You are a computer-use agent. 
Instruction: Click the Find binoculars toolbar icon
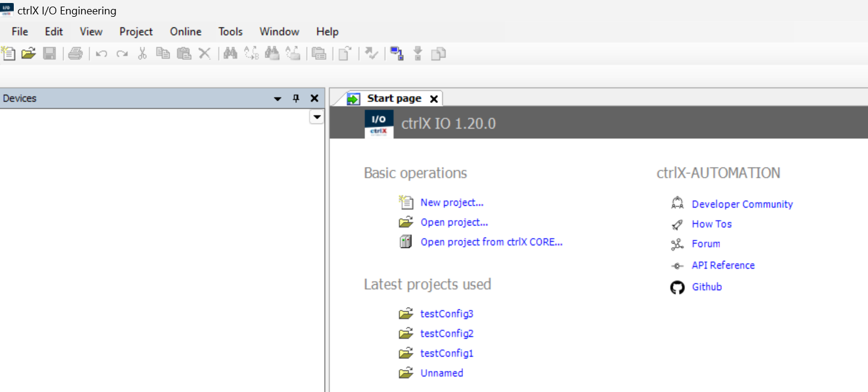[x=230, y=53]
